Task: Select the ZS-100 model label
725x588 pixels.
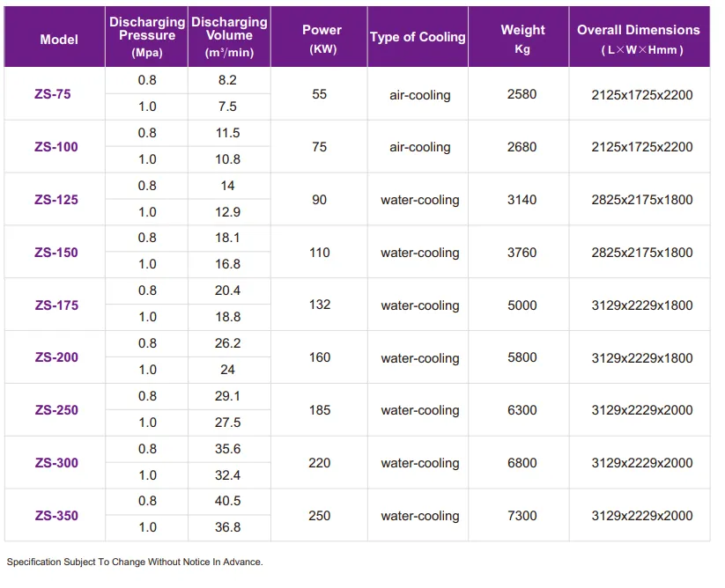Action: tap(56, 147)
